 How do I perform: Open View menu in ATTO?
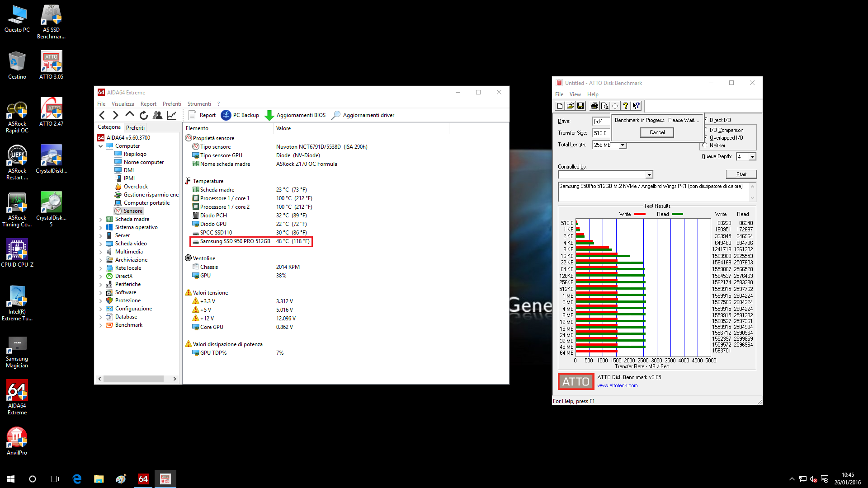tap(575, 94)
